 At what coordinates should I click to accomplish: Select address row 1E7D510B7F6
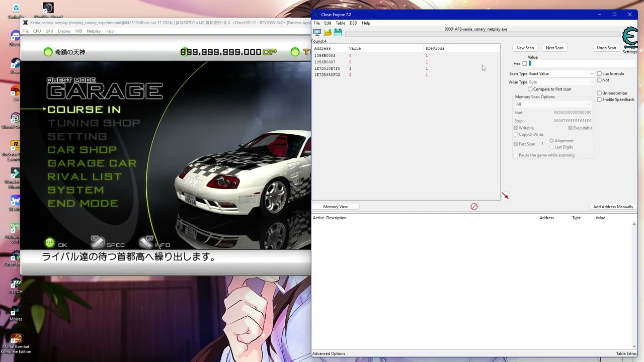pyautogui.click(x=406, y=68)
